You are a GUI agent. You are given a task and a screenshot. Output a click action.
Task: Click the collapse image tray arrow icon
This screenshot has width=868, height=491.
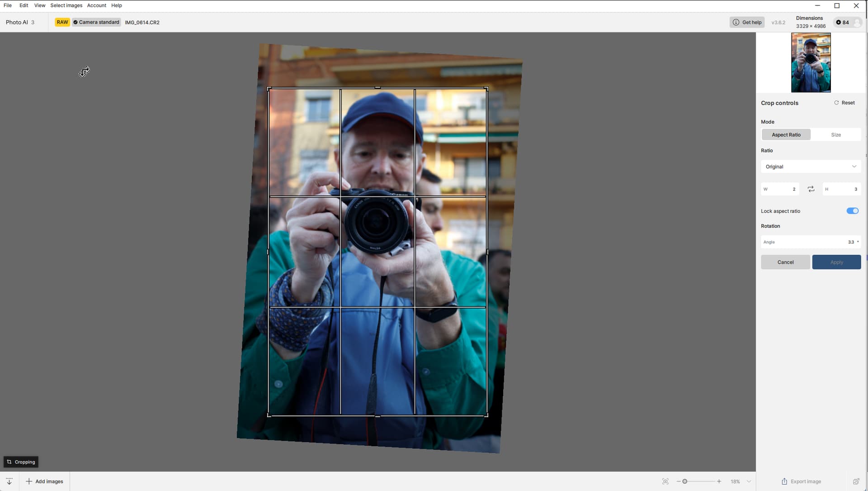(9, 481)
